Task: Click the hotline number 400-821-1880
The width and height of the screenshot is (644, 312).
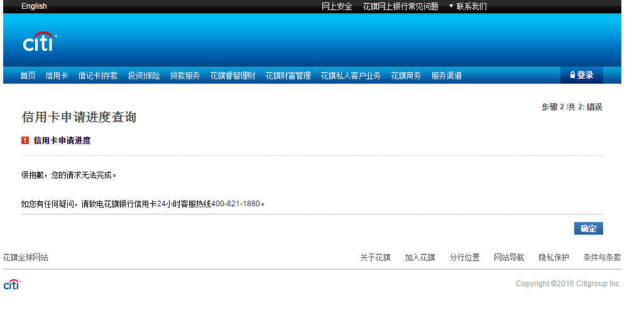Action: pos(236,204)
